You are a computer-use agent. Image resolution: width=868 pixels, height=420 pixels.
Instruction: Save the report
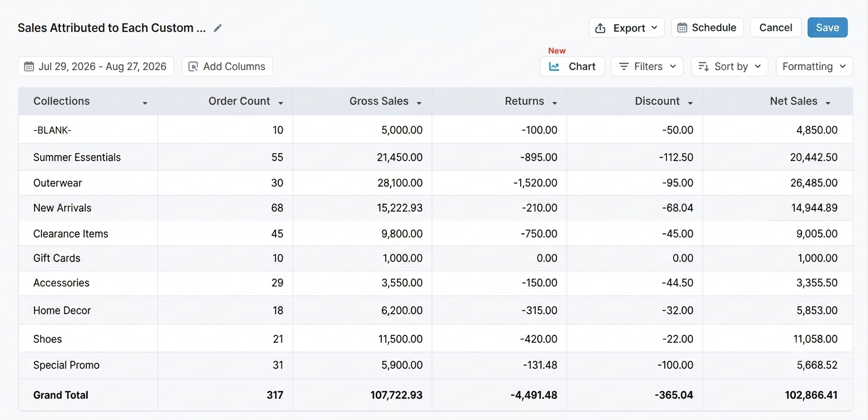[827, 27]
